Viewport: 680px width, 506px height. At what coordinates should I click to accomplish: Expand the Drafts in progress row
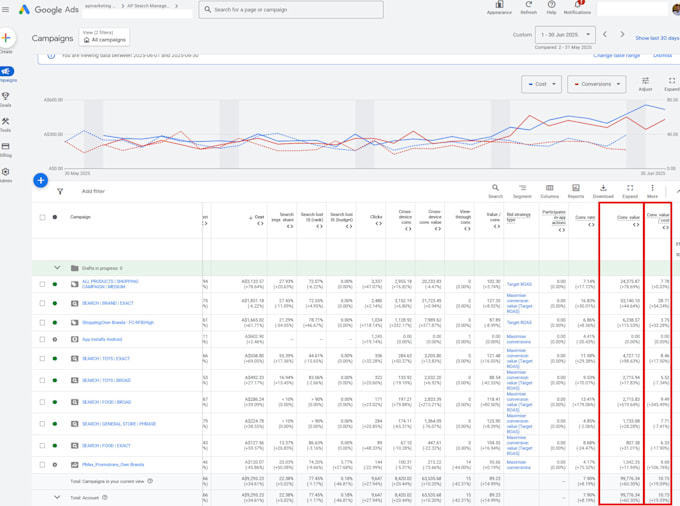[57, 268]
